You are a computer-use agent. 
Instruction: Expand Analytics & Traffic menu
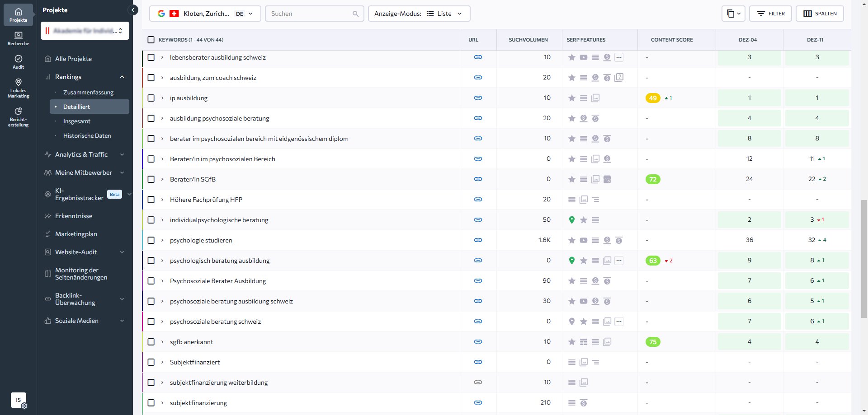(x=122, y=155)
